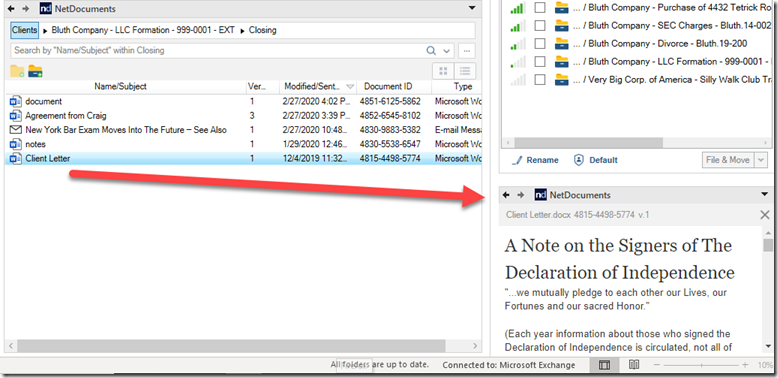The image size is (778, 378).
Task: Click folder icon for SEC Charges suggestion
Action: (x=562, y=26)
